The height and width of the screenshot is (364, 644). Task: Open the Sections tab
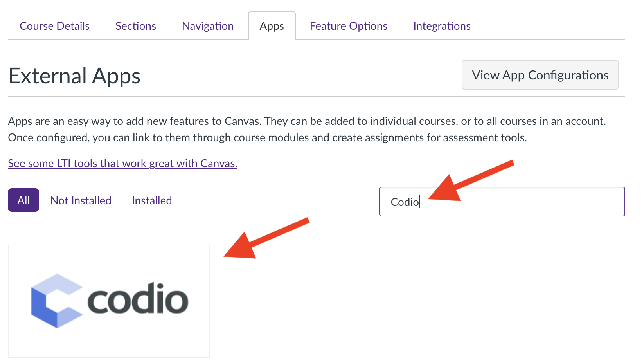(x=136, y=26)
